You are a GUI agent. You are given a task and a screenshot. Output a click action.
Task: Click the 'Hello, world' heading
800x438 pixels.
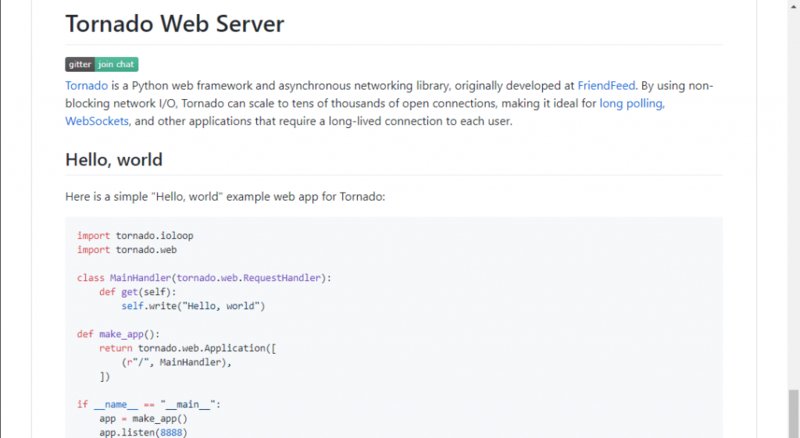coord(114,160)
